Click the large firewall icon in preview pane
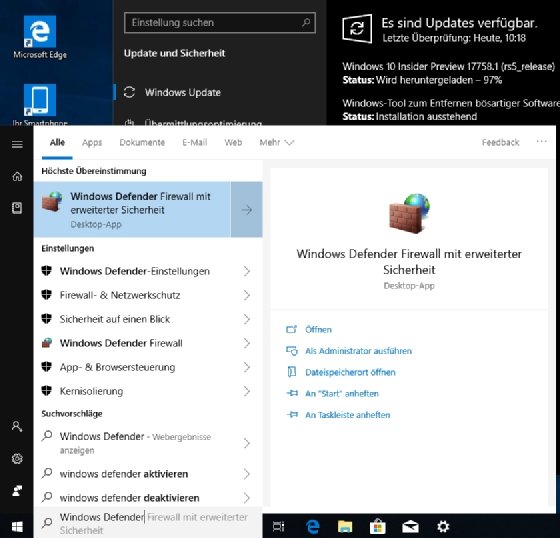Image resolution: width=560 pixels, height=538 pixels. point(409,213)
